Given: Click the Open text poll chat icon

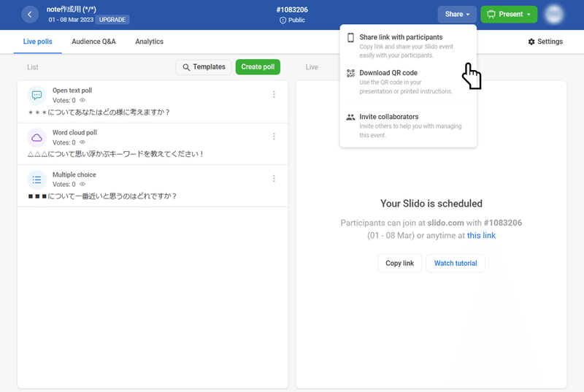Looking at the screenshot, I should point(36,96).
